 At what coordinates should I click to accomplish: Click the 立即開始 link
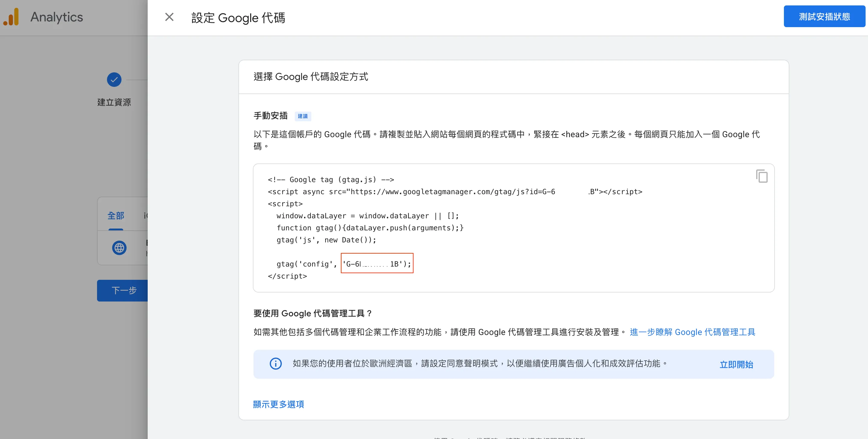(x=736, y=364)
